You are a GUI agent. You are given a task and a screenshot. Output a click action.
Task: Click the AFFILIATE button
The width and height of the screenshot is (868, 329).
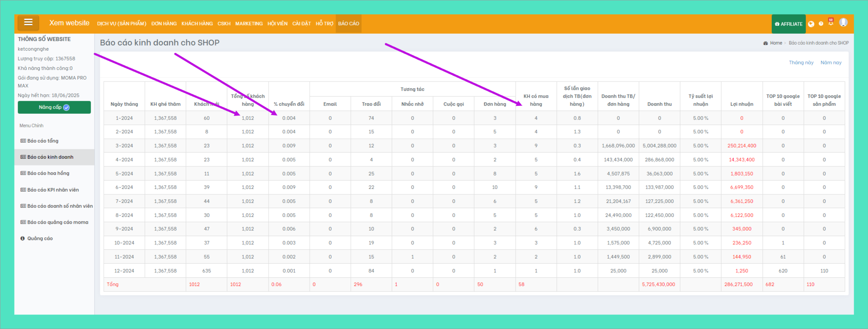pos(788,24)
